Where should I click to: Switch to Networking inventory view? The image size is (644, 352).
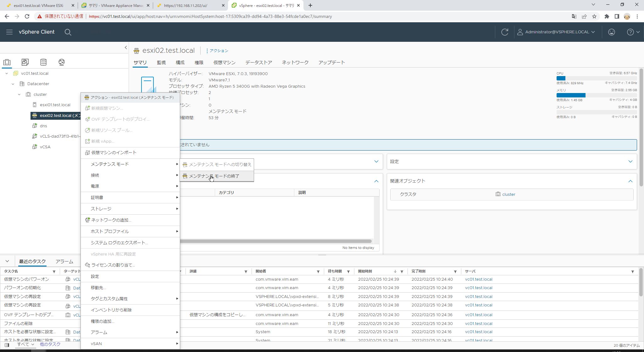62,62
